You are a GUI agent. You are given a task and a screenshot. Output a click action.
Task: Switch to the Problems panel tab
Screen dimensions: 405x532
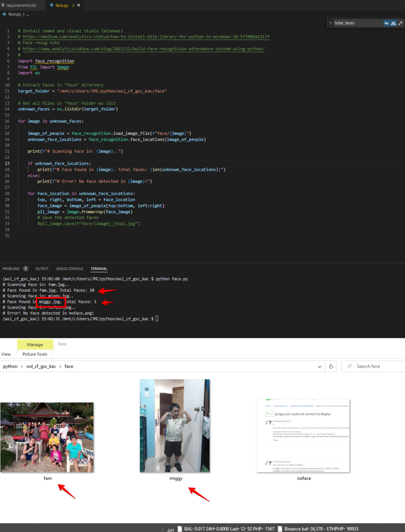click(x=11, y=269)
